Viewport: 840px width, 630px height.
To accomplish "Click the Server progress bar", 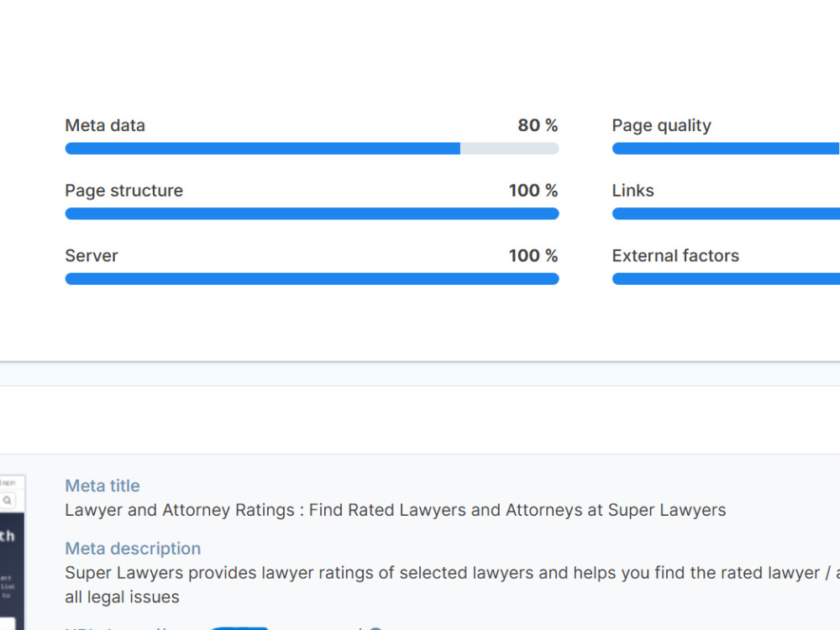I will coord(312,279).
